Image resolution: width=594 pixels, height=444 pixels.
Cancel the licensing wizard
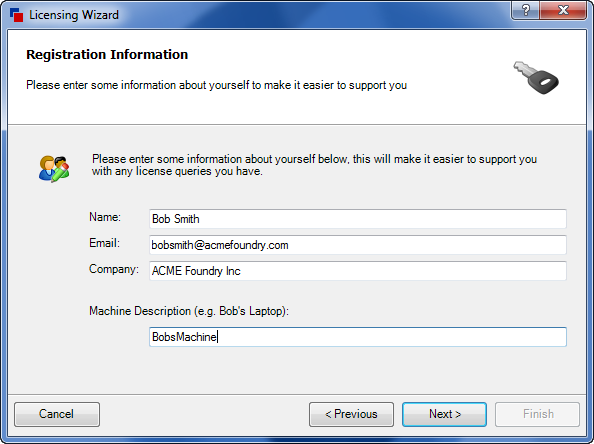pos(57,414)
